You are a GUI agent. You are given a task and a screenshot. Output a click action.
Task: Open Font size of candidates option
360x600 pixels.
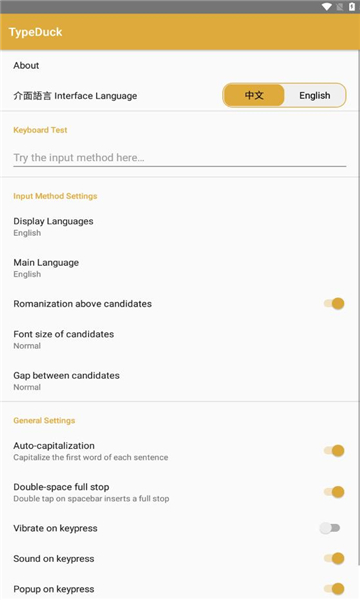180,339
